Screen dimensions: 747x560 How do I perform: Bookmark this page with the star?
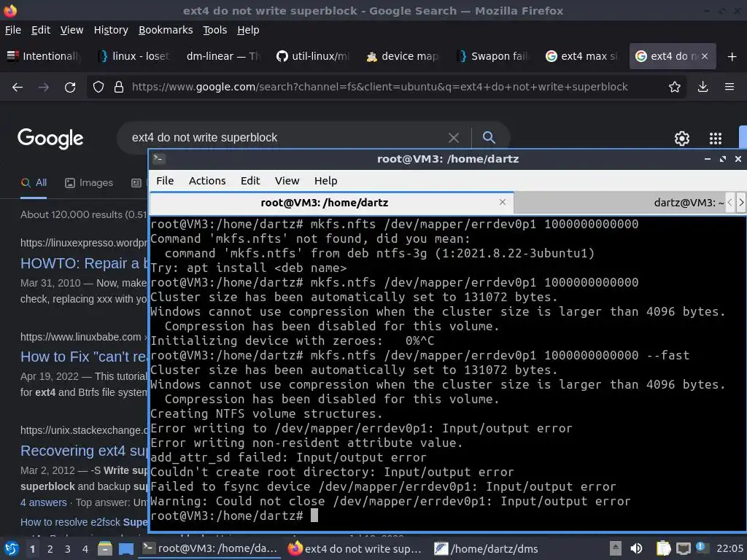coord(675,87)
